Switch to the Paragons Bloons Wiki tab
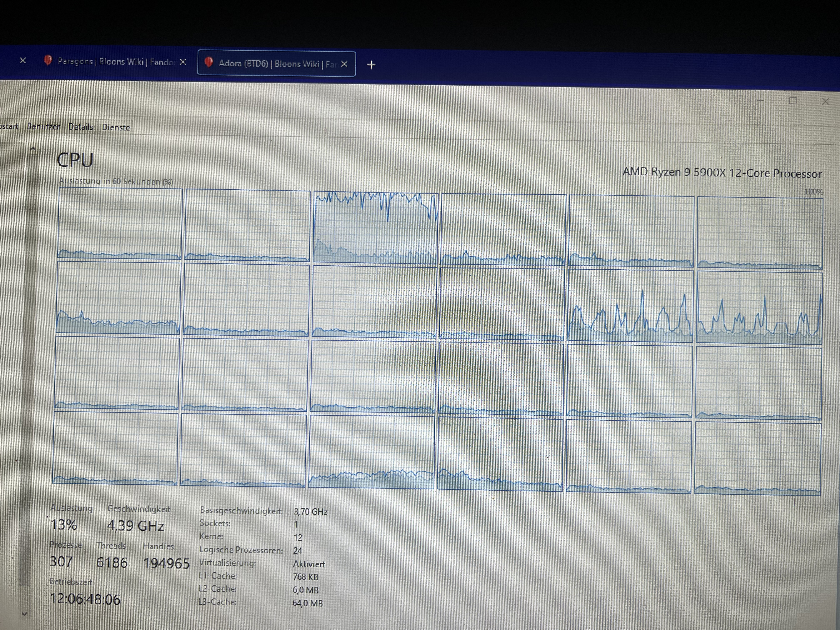 pyautogui.click(x=114, y=61)
